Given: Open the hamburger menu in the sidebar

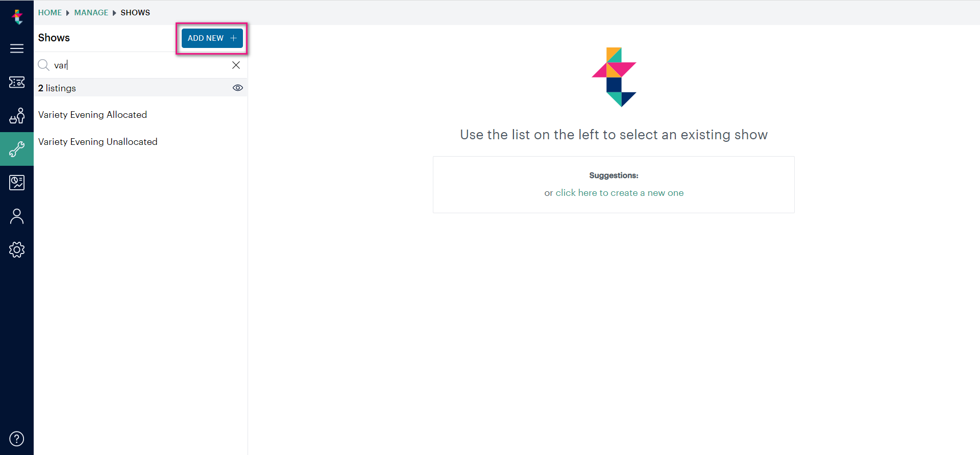Looking at the screenshot, I should tap(17, 48).
